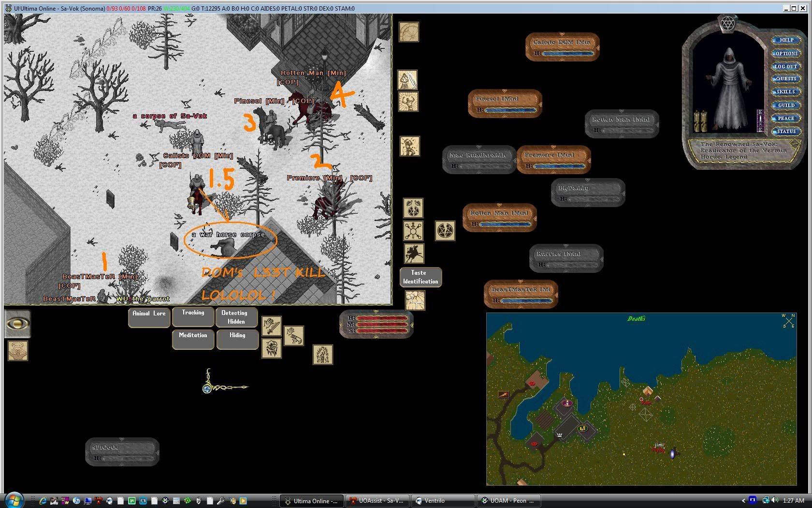
Task: Click the LOG OUT paperdoll button
Action: (x=786, y=66)
